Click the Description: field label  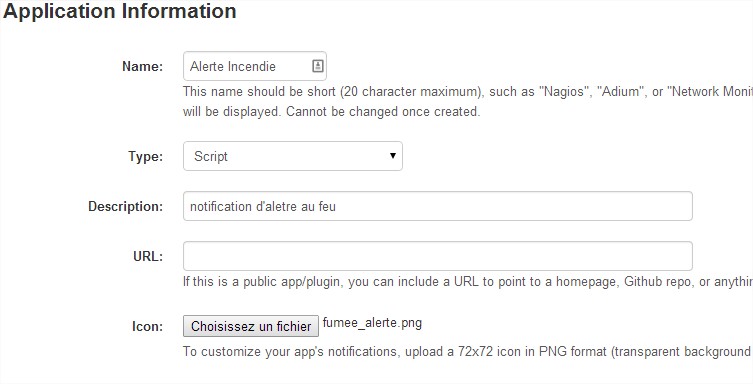pyautogui.click(x=126, y=207)
